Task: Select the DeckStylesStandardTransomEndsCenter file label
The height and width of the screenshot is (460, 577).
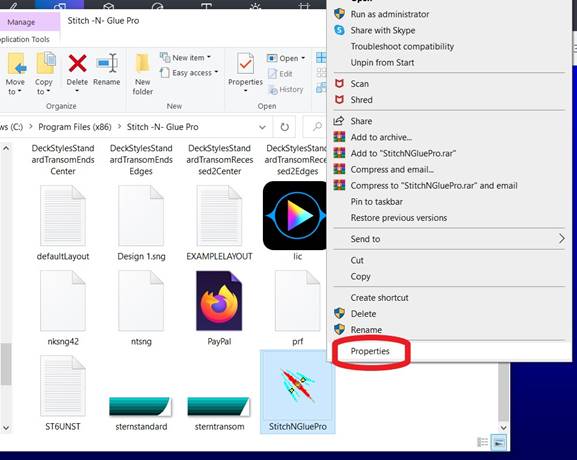Action: pyautogui.click(x=63, y=160)
